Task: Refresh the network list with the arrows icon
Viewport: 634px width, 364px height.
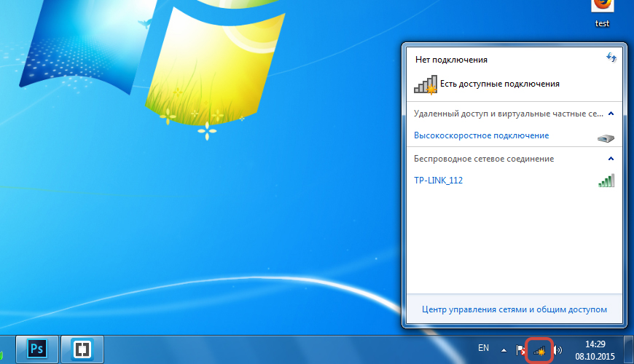Action: tap(611, 58)
